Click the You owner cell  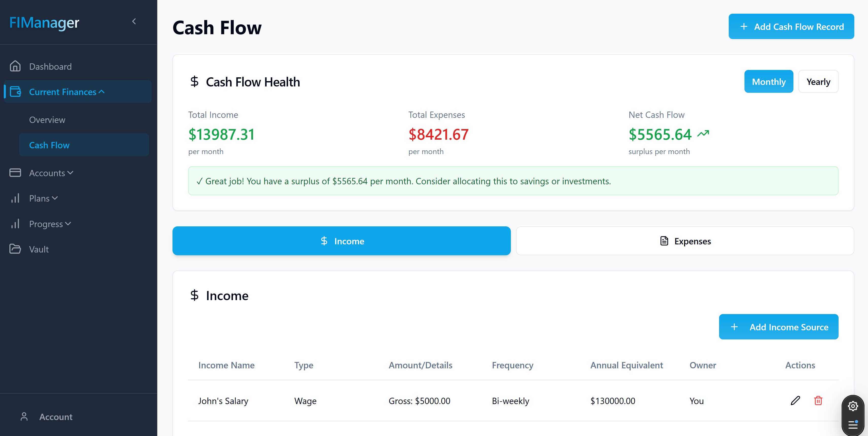(x=697, y=401)
